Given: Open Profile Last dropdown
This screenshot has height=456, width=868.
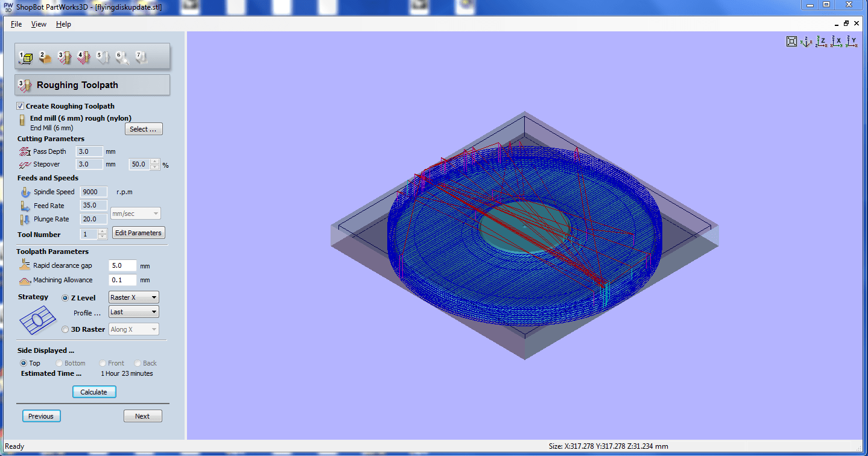Looking at the screenshot, I should pos(133,312).
